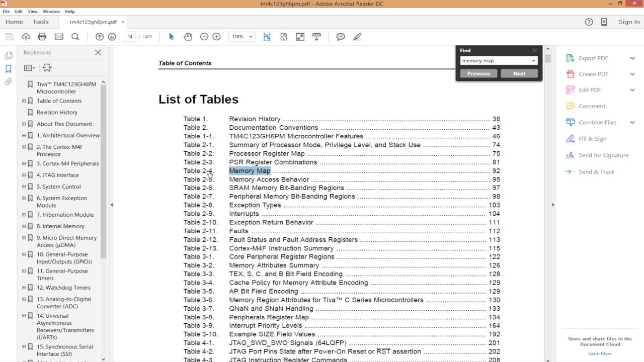This screenshot has width=644, height=362.
Task: Click the Bookmarks panel icon
Action: click(x=9, y=68)
